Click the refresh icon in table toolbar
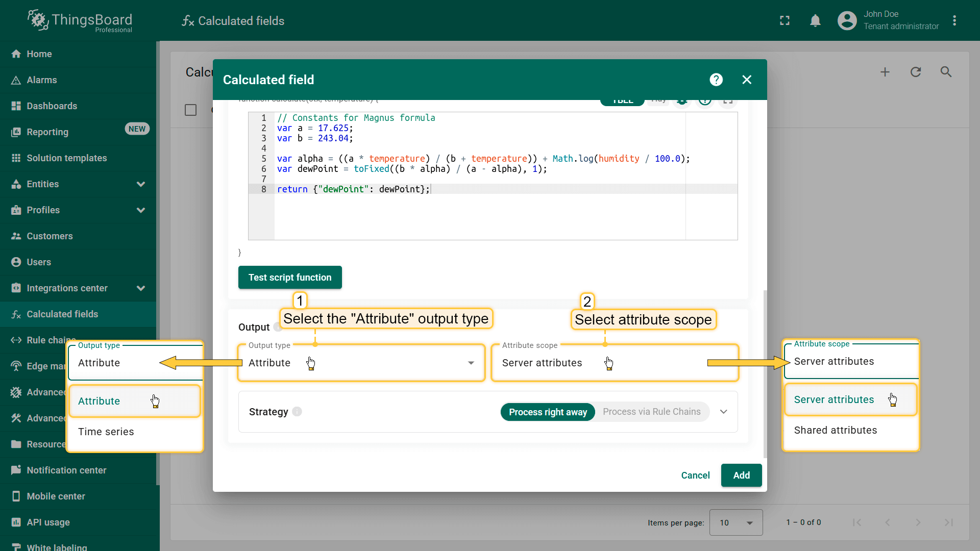The image size is (980, 551). coord(916,72)
